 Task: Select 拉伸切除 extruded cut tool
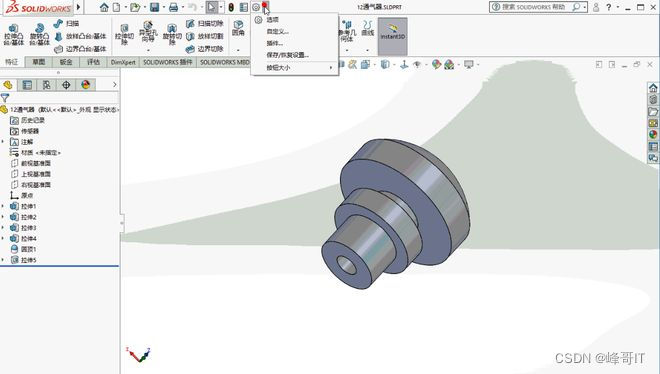[x=125, y=34]
